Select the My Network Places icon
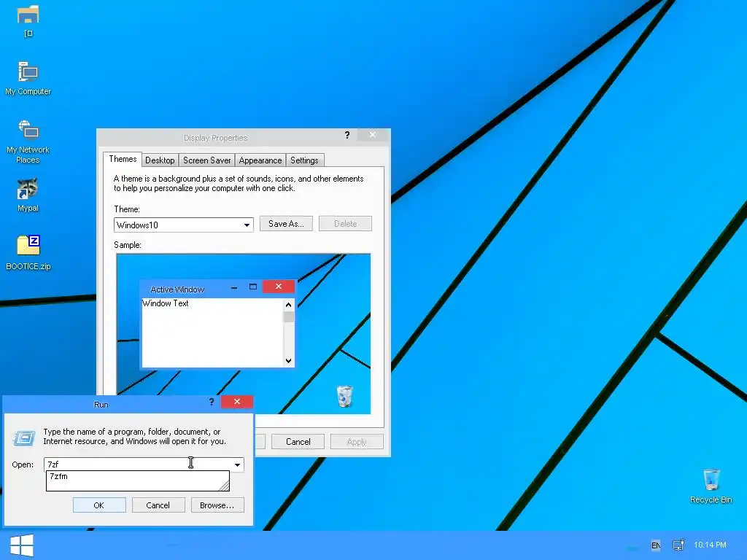Image resolution: width=747 pixels, height=560 pixels. [x=28, y=130]
